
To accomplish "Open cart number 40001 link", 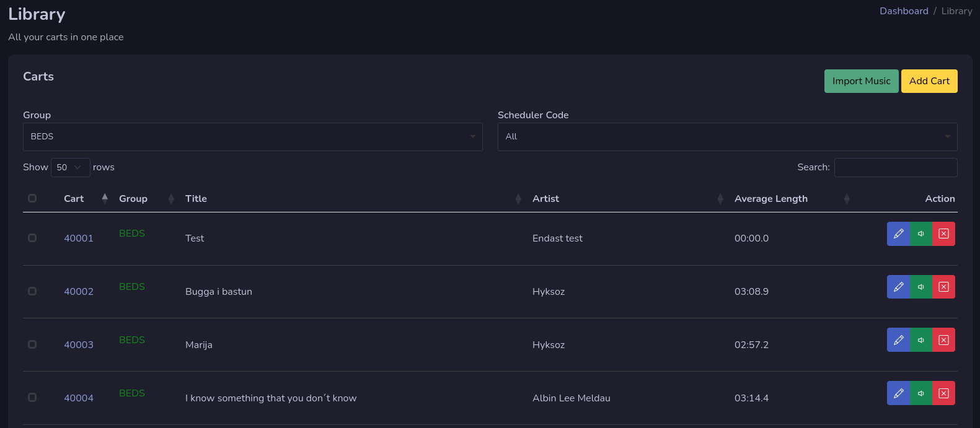I will coord(79,238).
